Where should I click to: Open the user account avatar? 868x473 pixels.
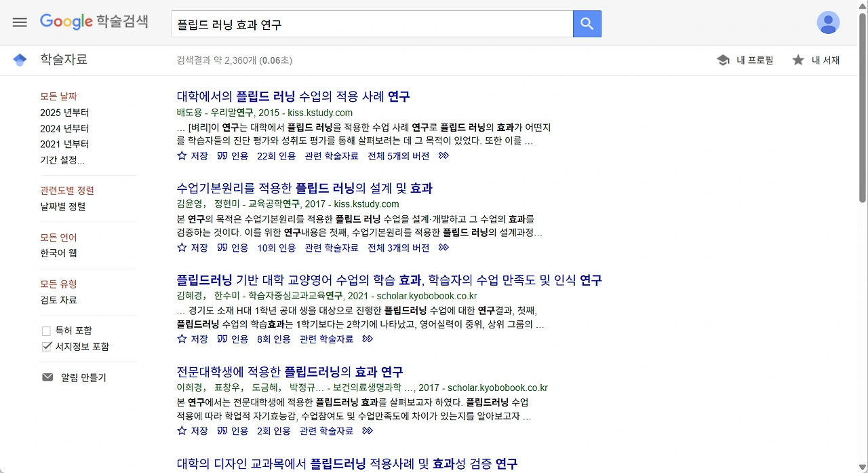(x=828, y=22)
